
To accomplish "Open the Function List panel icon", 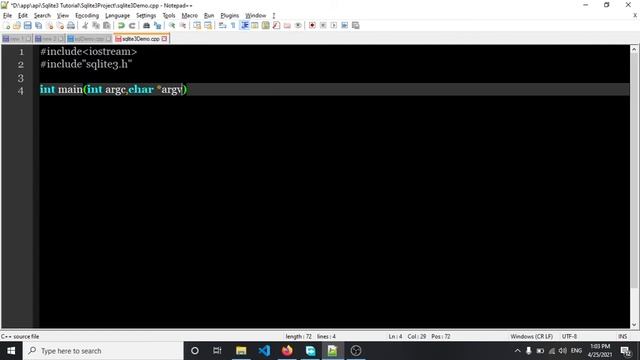I will click(276, 25).
